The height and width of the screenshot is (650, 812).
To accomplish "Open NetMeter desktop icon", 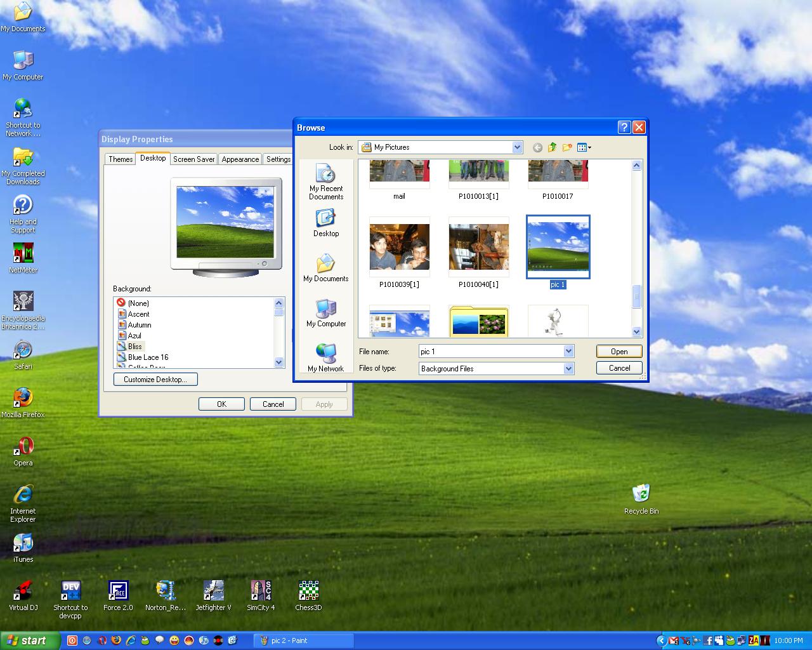I will point(23,258).
